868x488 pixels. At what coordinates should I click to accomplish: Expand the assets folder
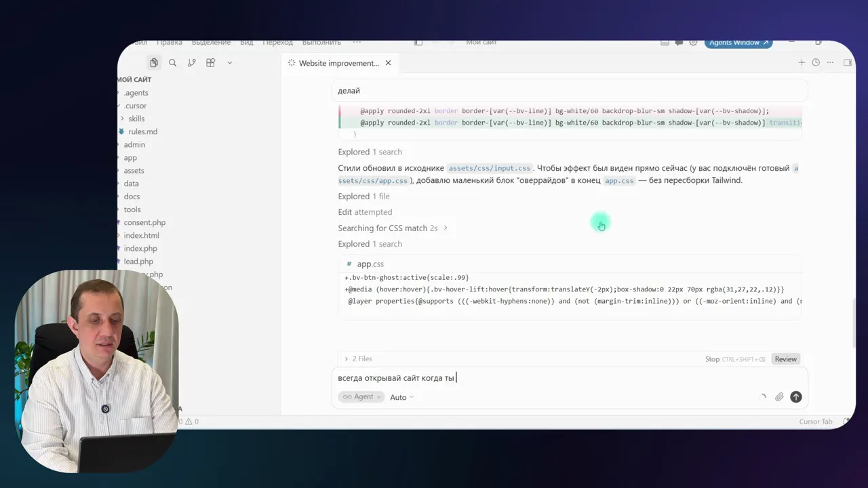134,171
